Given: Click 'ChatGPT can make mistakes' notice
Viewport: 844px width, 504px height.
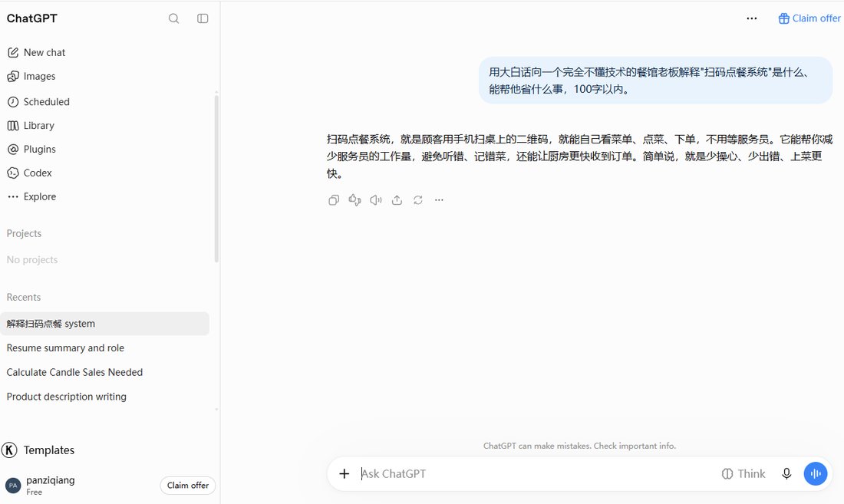Looking at the screenshot, I should click(x=579, y=446).
